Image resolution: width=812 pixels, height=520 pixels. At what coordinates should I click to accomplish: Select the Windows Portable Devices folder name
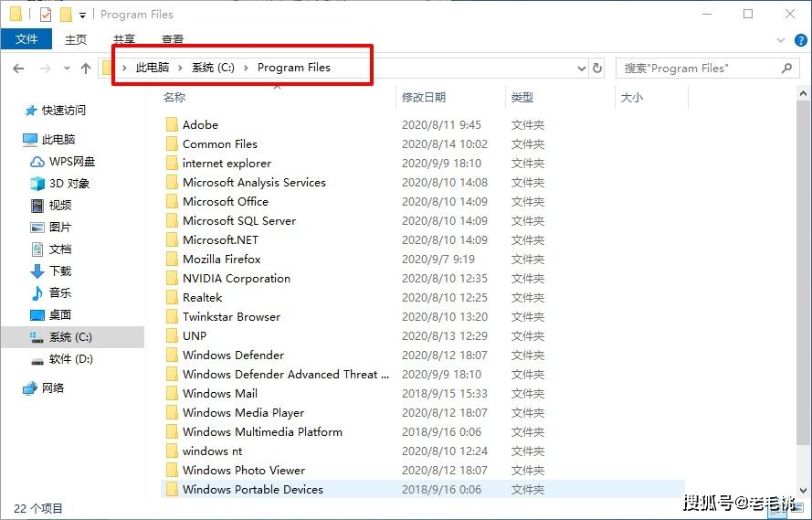point(253,490)
